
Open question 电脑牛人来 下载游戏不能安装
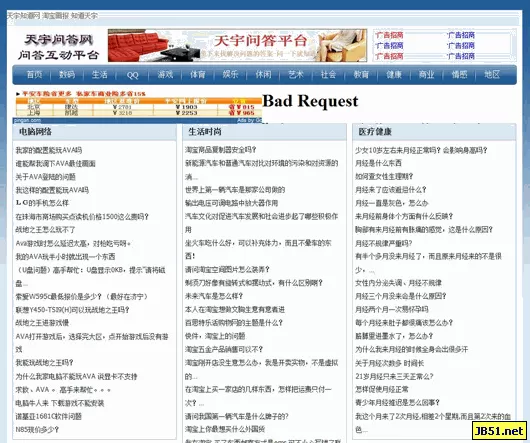(60, 403)
